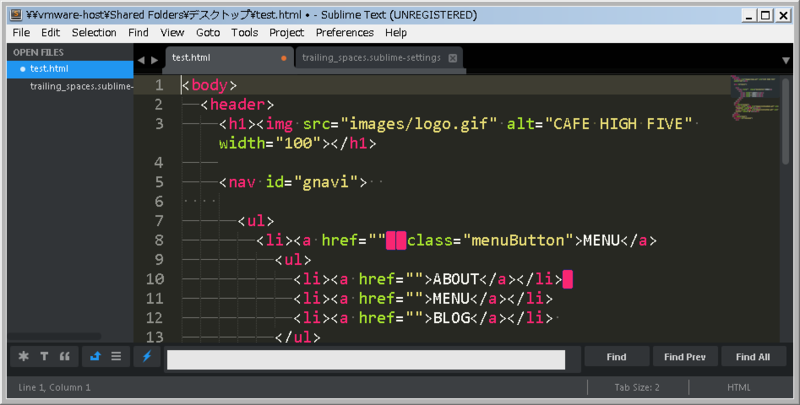Click "gnavi" id value on line 5
Image resolution: width=800 pixels, height=405 pixels.
331,182
